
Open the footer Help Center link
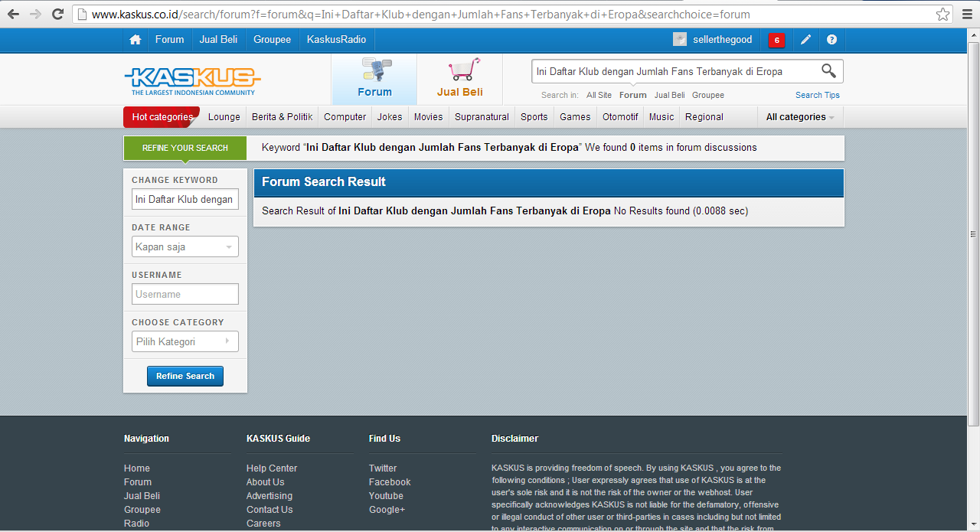(272, 468)
